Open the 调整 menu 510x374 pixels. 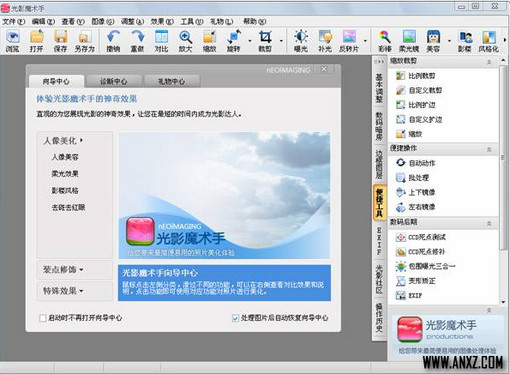point(132,21)
